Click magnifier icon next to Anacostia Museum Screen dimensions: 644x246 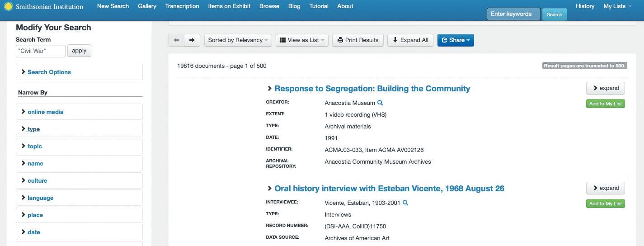(x=380, y=103)
